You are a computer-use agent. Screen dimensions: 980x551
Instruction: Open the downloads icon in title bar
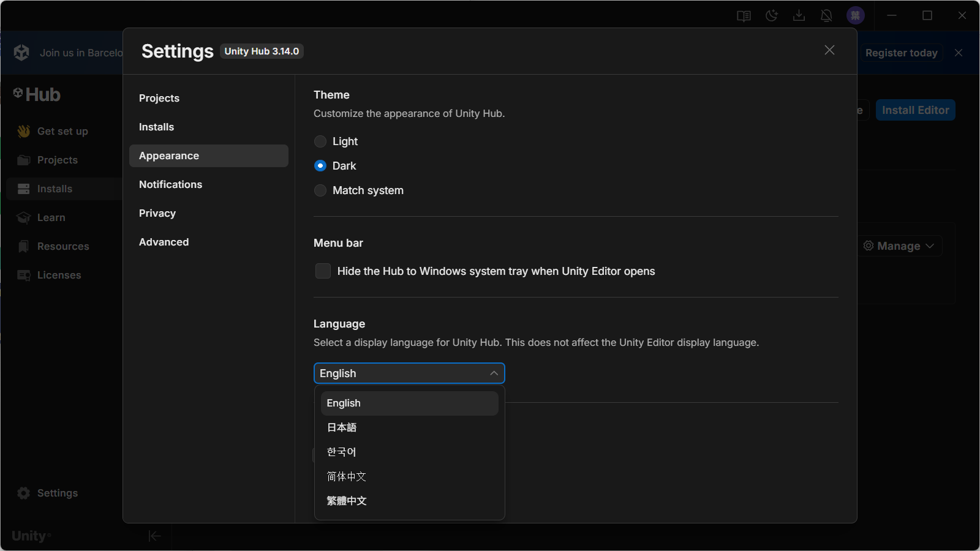tap(799, 16)
